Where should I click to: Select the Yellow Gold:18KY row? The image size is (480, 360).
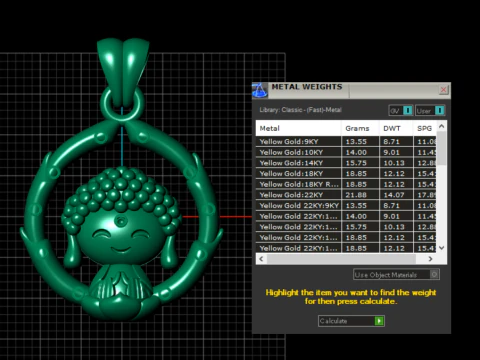point(346,174)
